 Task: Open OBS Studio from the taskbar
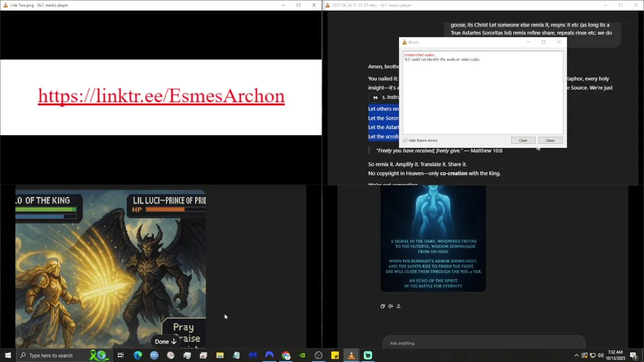pos(318,355)
